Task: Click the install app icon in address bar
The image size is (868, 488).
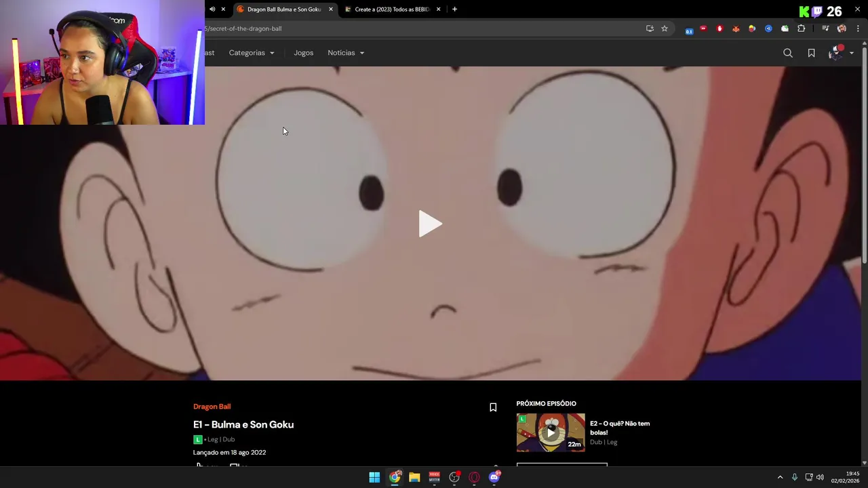Action: (650, 28)
